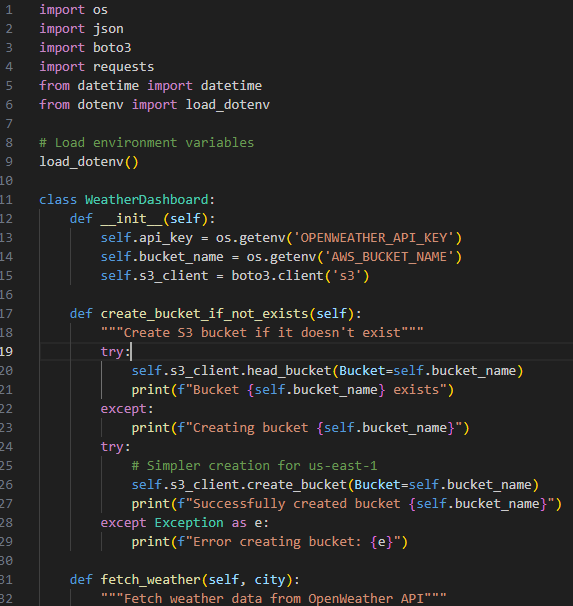Viewport: 573px width, 606px height.
Task: Click the second 'try:' on line 24
Action: point(116,446)
